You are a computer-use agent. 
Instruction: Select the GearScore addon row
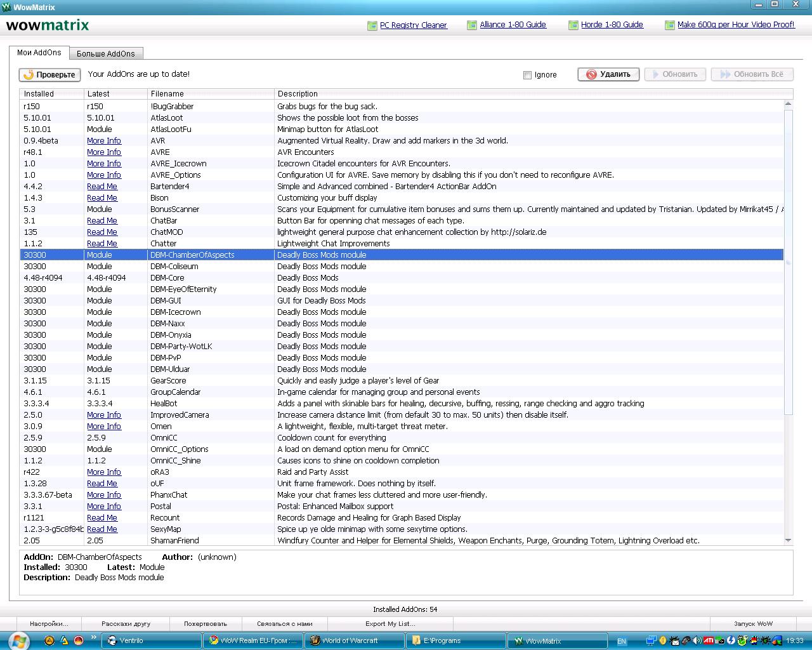[x=402, y=381]
